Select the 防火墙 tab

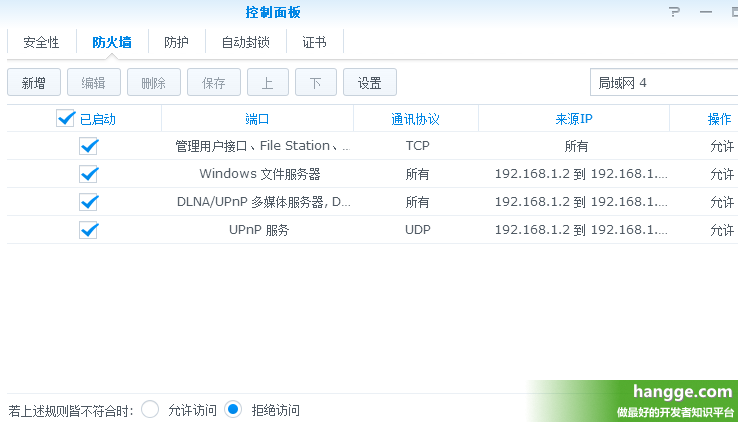(x=112, y=42)
